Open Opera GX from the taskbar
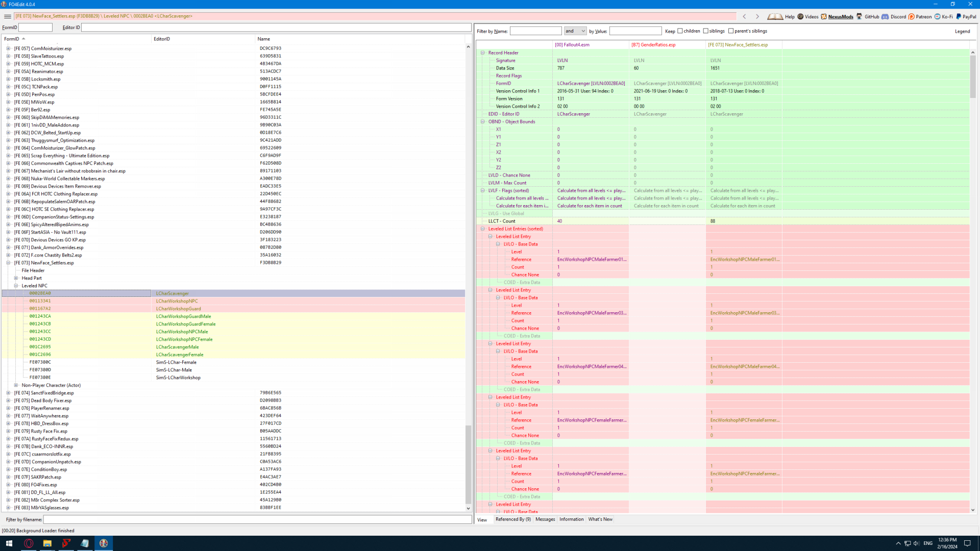 tap(29, 543)
